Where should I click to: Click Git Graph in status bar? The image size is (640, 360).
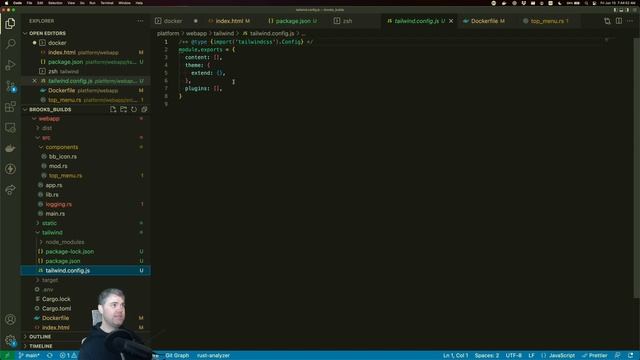coord(177,356)
